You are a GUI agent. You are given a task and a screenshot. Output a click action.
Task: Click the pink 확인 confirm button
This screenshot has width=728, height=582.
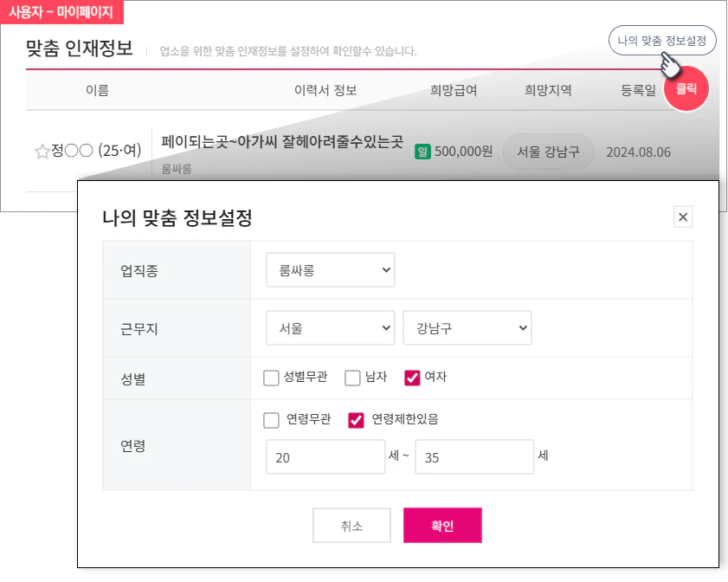(x=442, y=525)
